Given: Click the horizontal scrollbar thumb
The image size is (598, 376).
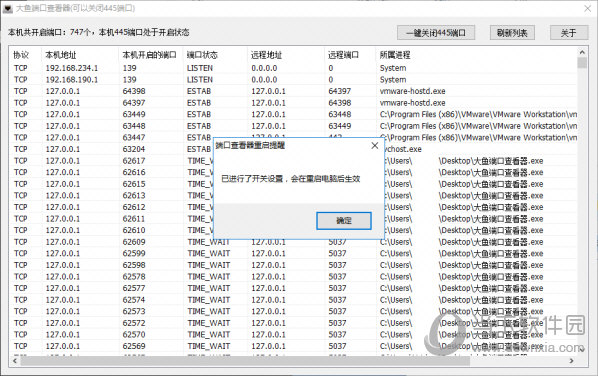Looking at the screenshot, I should (245, 360).
